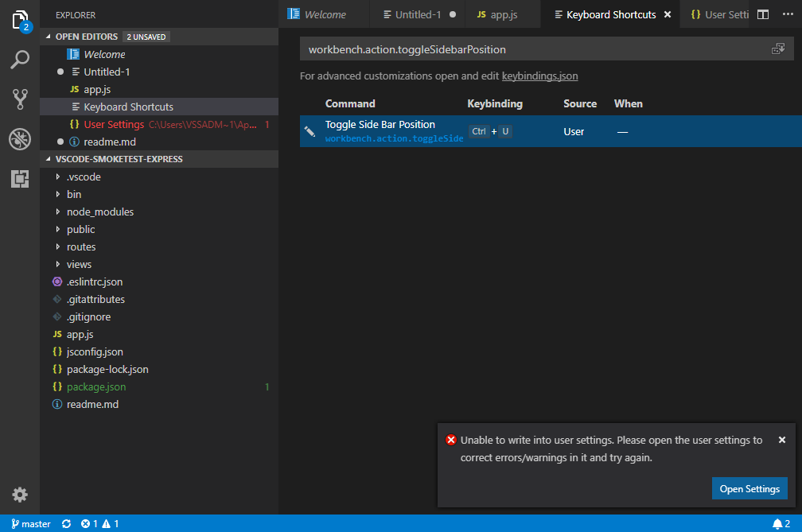Select the Toggle Side Bar Position row
Viewport: 802px width, 532px height.
point(551,131)
